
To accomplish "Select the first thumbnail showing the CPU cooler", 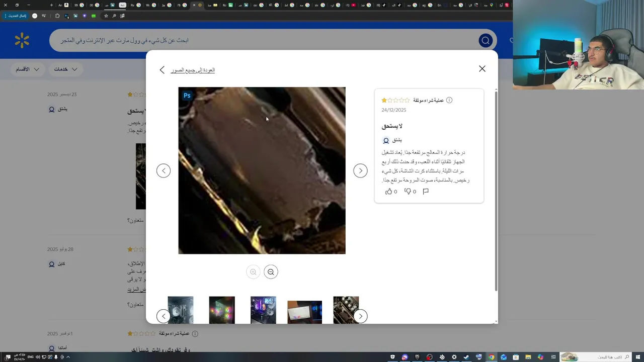I will pos(181,310).
